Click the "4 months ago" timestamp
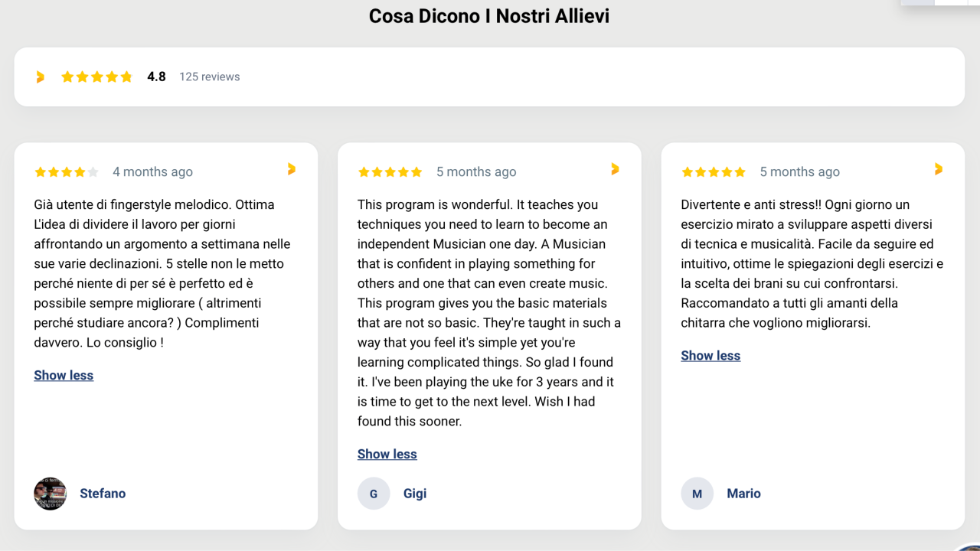The height and width of the screenshot is (551, 980). (152, 172)
